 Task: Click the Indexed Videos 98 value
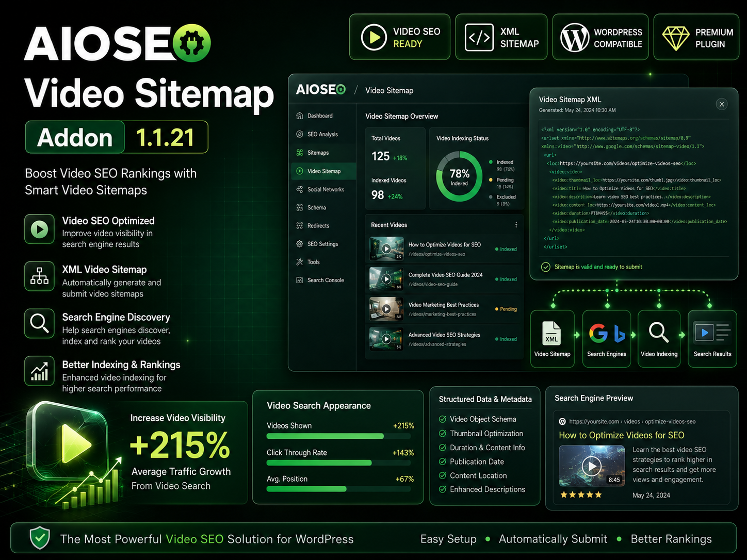(378, 195)
